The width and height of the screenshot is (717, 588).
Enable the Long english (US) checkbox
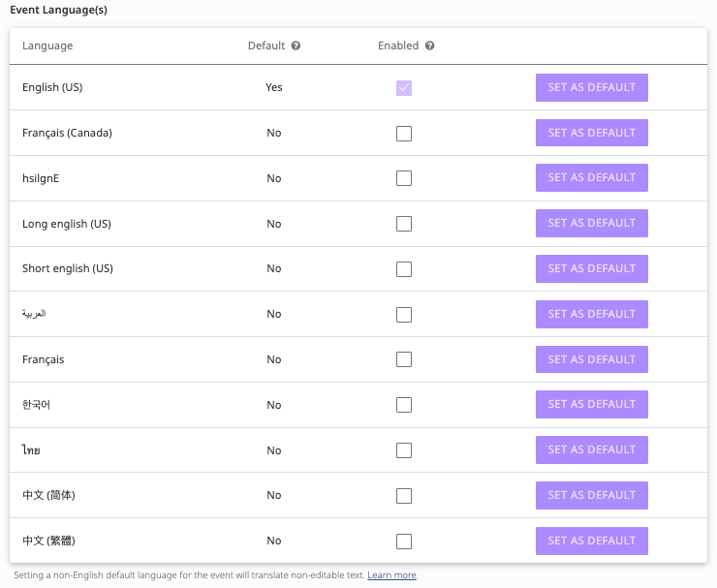coord(404,224)
